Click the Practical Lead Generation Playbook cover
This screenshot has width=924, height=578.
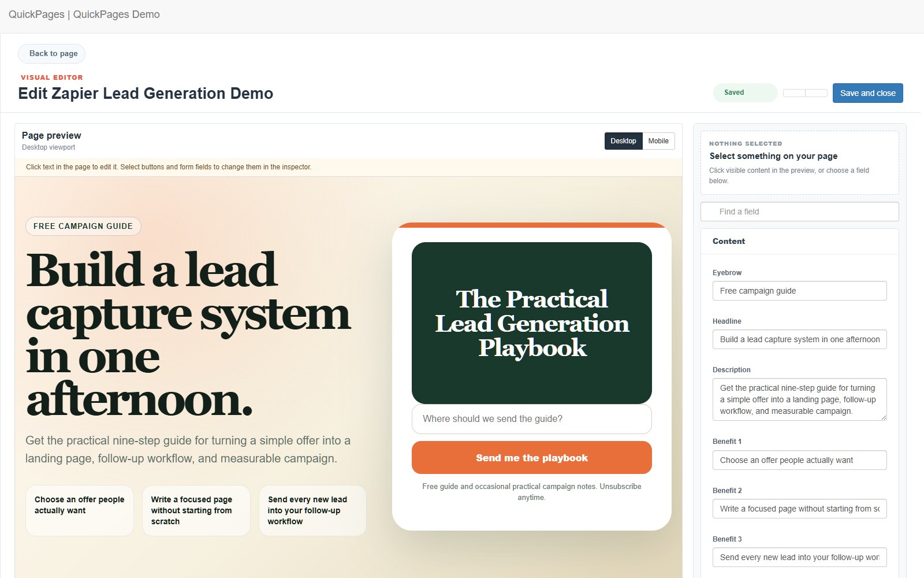pyautogui.click(x=532, y=323)
